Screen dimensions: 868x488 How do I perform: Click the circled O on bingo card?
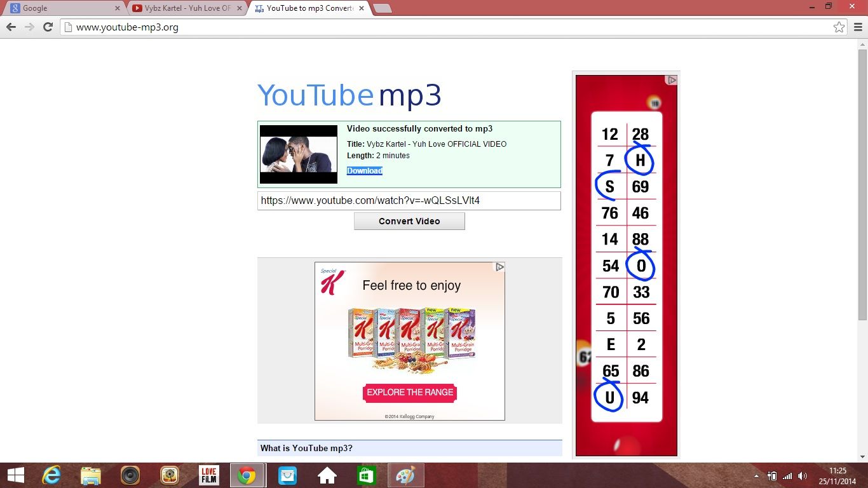(641, 266)
